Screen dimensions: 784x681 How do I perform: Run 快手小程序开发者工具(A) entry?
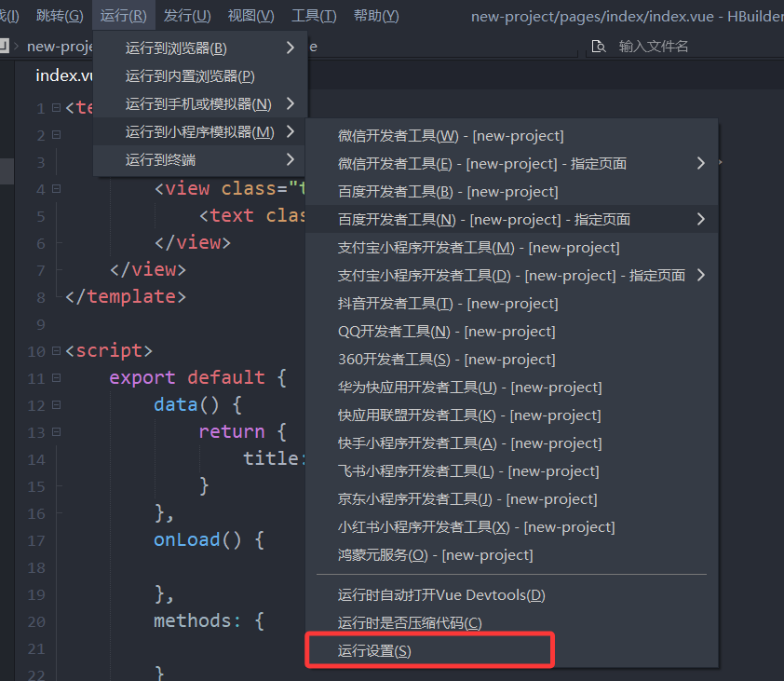tap(512, 443)
